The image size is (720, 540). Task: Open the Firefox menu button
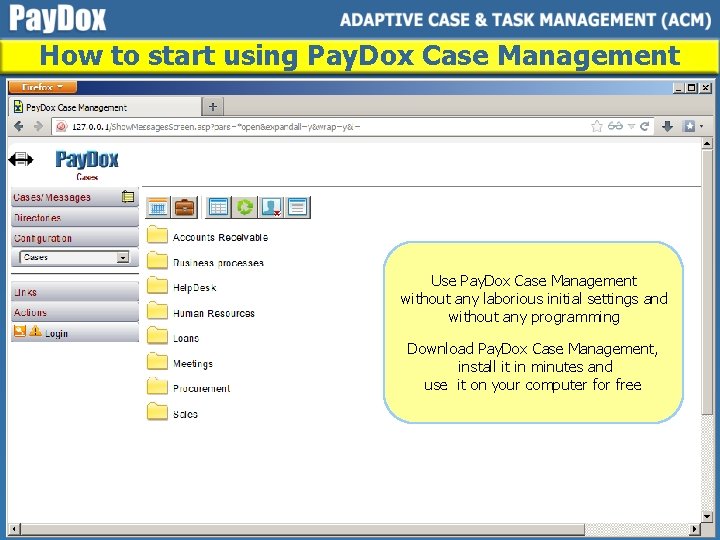click(42, 87)
